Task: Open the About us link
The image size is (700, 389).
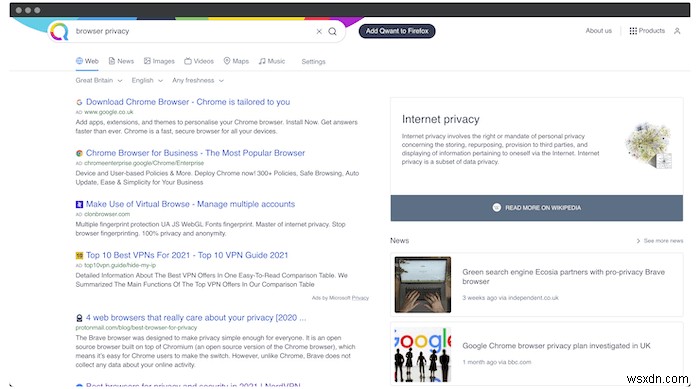Action: 599,31
